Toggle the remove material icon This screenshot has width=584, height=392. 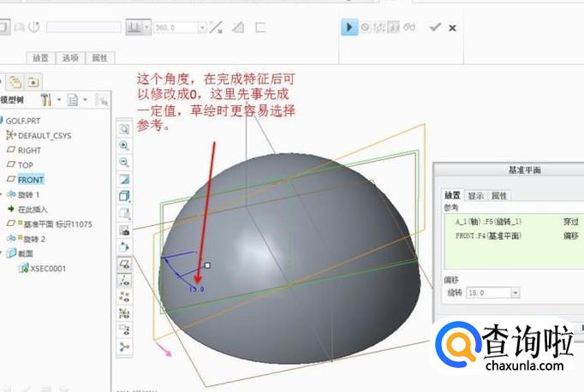(238, 27)
